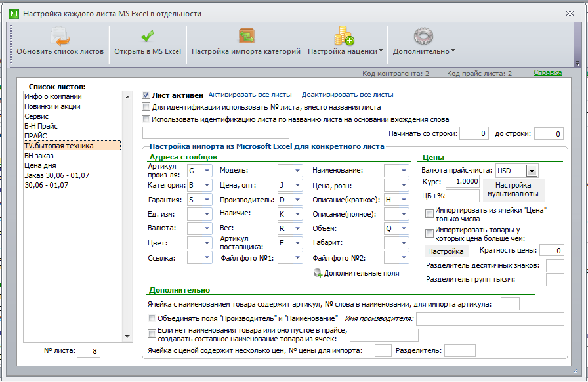Image resolution: width=588 pixels, height=382 pixels.
Task: Click the Начинать со строки field
Action: click(x=474, y=133)
